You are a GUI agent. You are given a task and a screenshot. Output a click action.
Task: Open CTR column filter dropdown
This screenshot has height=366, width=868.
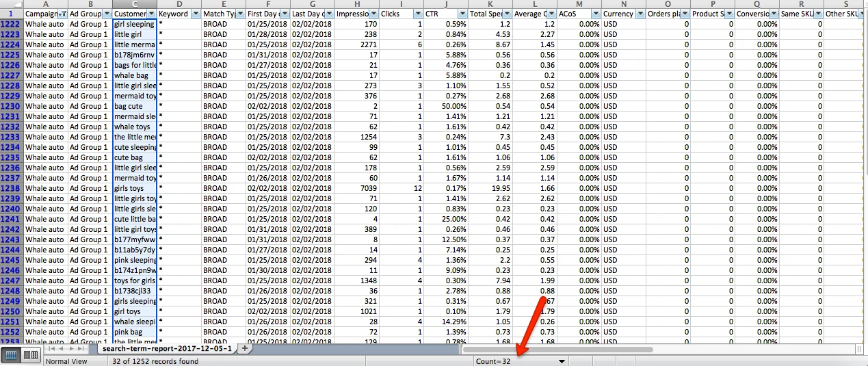pyautogui.click(x=462, y=14)
